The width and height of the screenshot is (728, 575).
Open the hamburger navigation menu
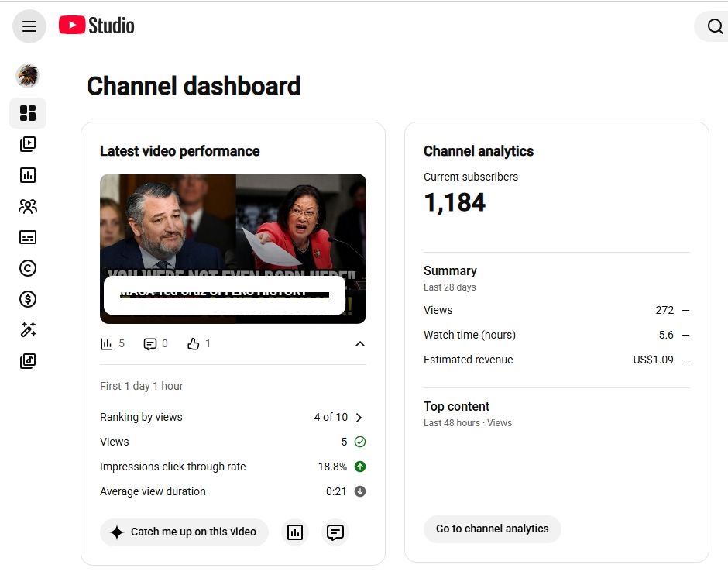click(29, 26)
